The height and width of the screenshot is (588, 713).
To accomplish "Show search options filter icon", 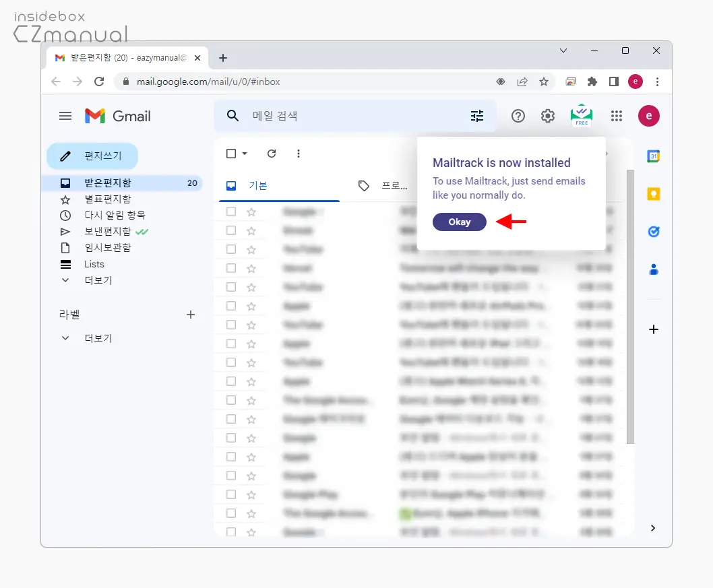I will 477,116.
